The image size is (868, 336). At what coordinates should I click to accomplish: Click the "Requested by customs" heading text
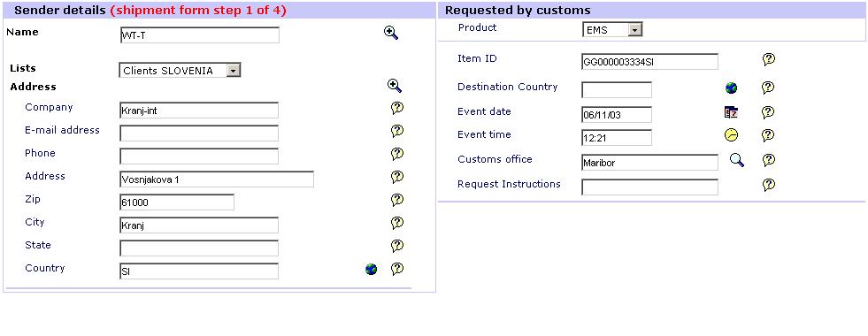(518, 11)
